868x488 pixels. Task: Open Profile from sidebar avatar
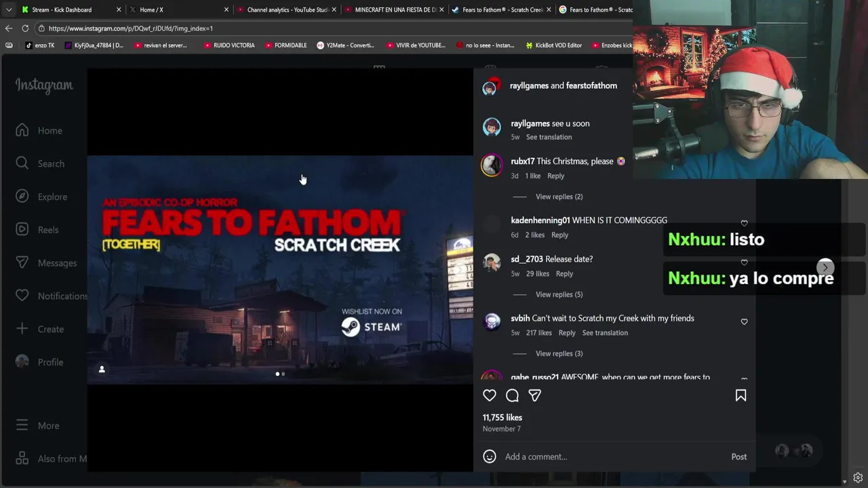click(x=22, y=362)
